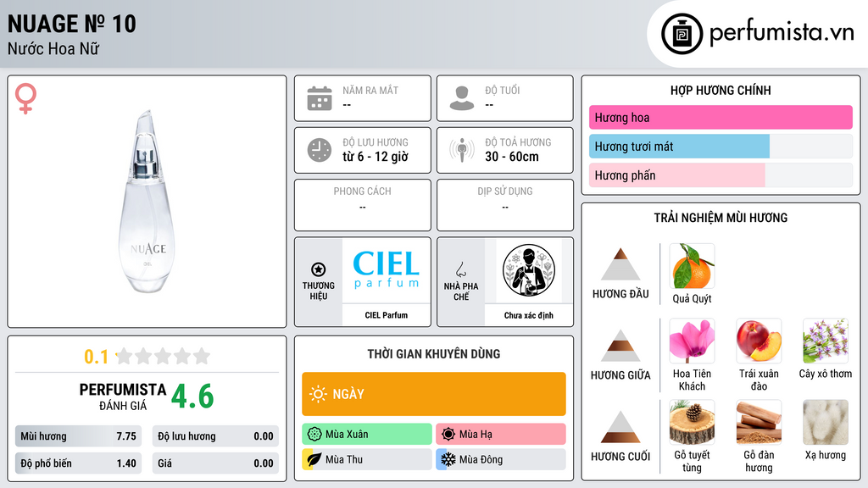Click the Hương giữa pyramid icon
The height and width of the screenshot is (488, 868).
tap(620, 346)
